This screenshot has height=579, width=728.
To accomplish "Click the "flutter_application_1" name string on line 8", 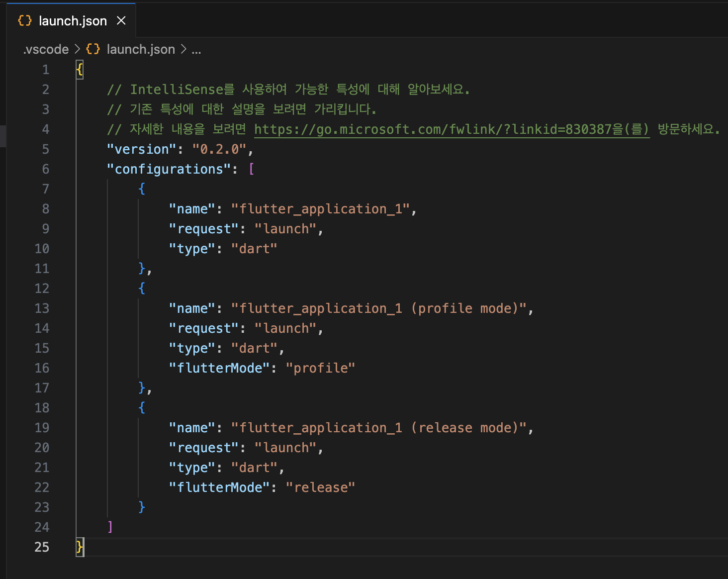I will (x=321, y=208).
